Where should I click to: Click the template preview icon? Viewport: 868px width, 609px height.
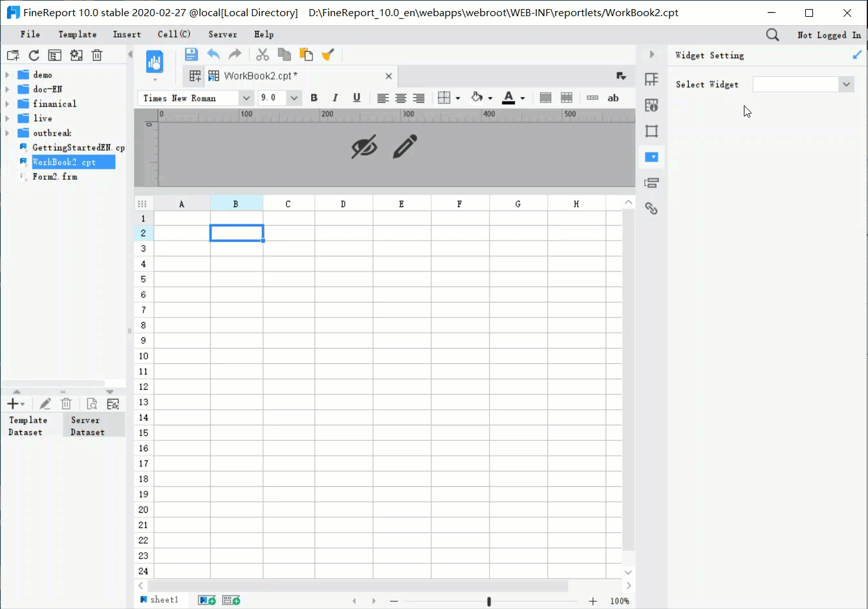[x=155, y=62]
